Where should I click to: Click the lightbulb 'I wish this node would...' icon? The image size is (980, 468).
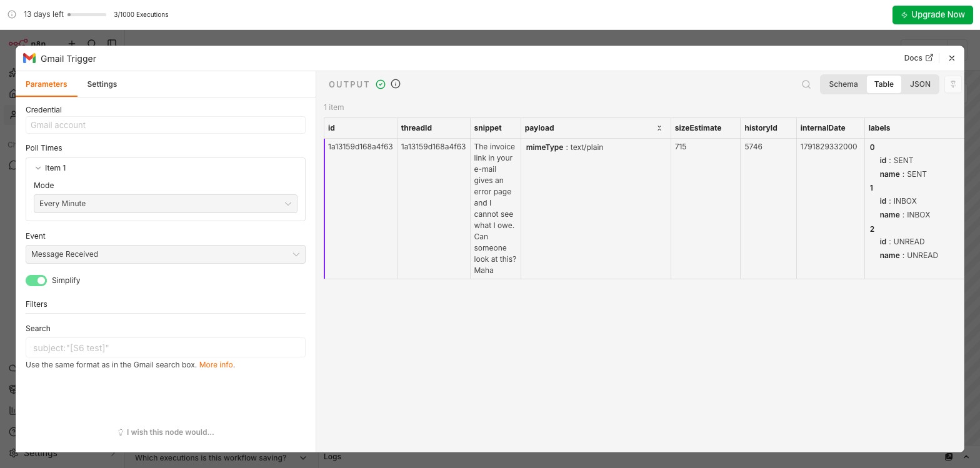click(121, 432)
